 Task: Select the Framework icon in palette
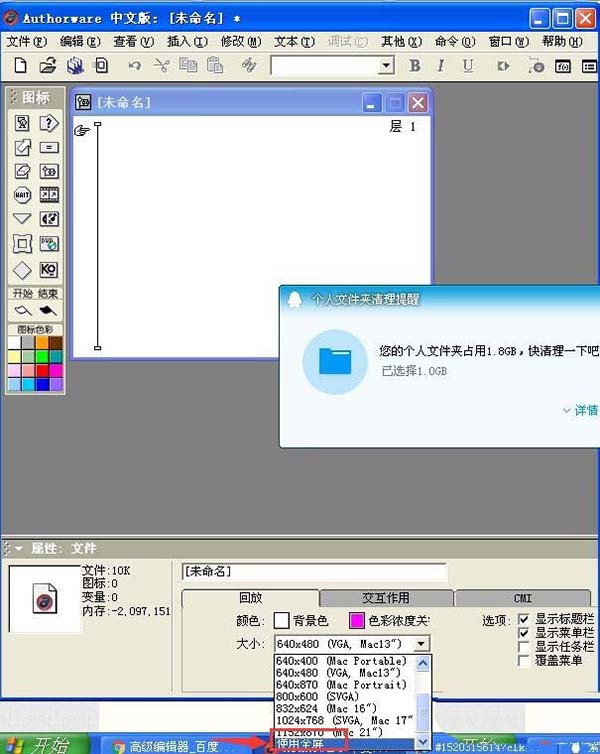point(22,244)
